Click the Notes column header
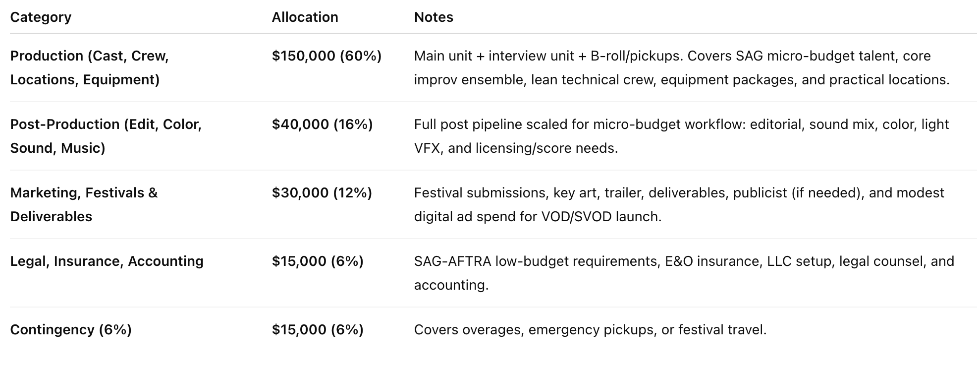 pos(434,17)
